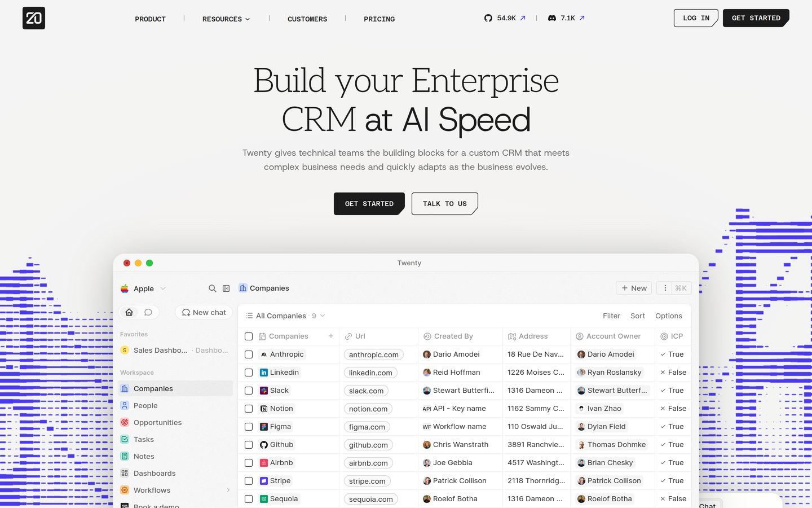Viewport: 812px width, 508px height.
Task: Select the home icon tab in the sidebar
Action: click(x=129, y=312)
